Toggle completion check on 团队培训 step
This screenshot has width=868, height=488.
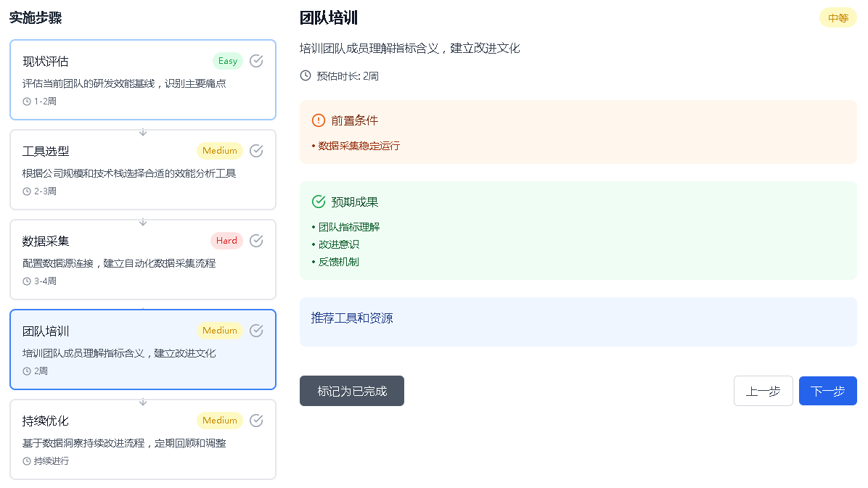tap(256, 331)
